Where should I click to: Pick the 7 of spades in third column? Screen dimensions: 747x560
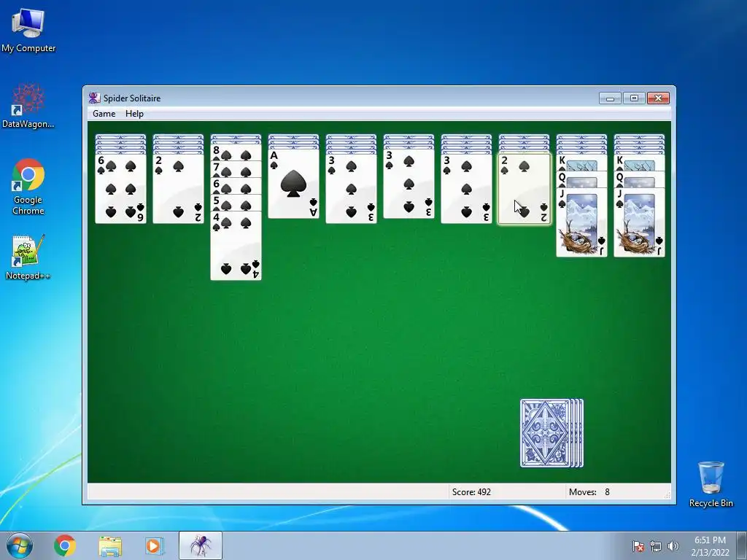click(x=236, y=169)
